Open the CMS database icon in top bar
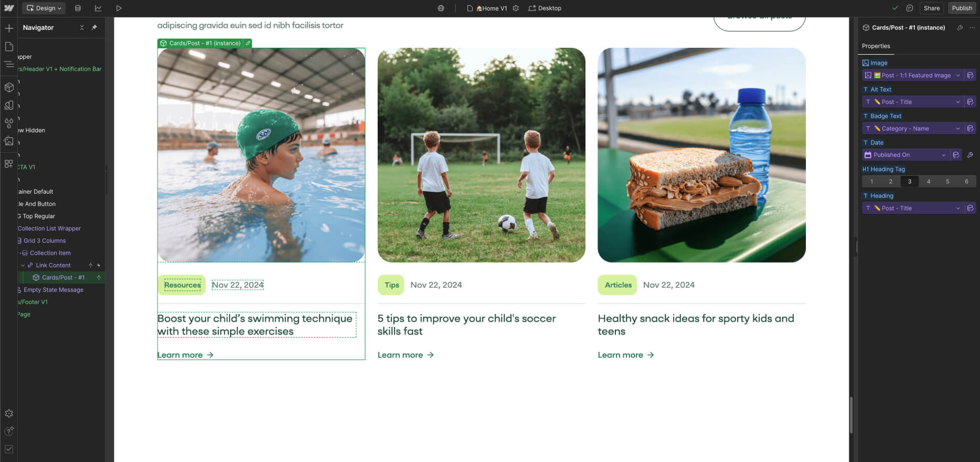This screenshot has width=980, height=462. [x=78, y=8]
